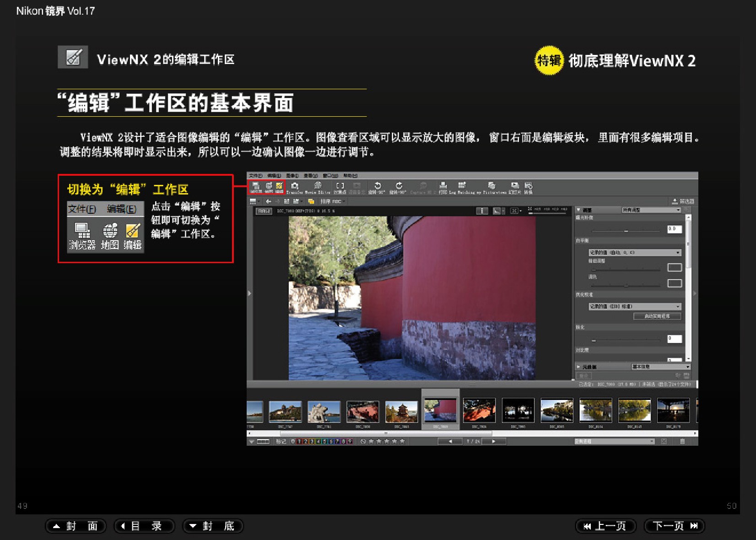This screenshot has height=540, width=756.
Task: Open the Edit menu in ViewNX menubar
Action: [x=274, y=176]
